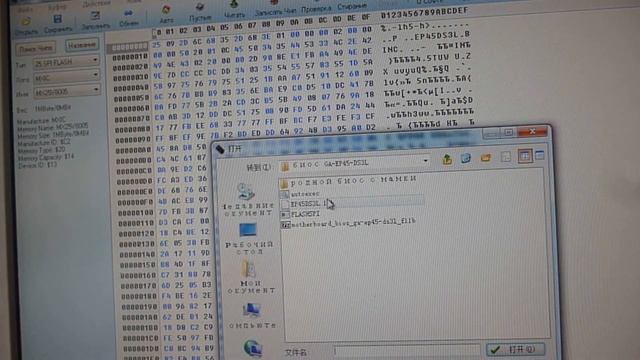Click the open button with green checkmark
This screenshot has width=640, height=360.
tap(516, 349)
